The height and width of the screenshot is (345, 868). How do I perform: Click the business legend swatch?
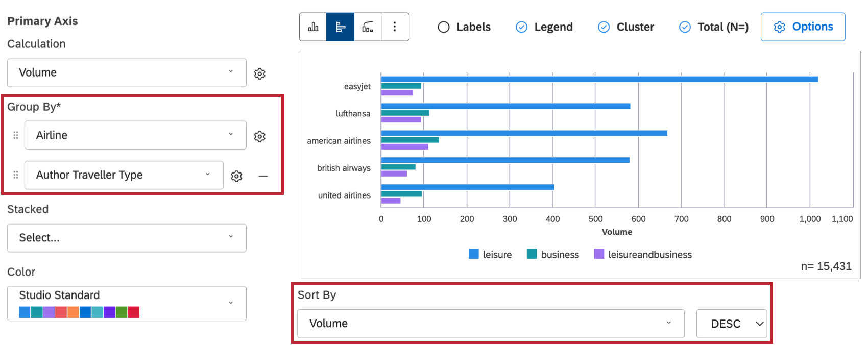[532, 254]
